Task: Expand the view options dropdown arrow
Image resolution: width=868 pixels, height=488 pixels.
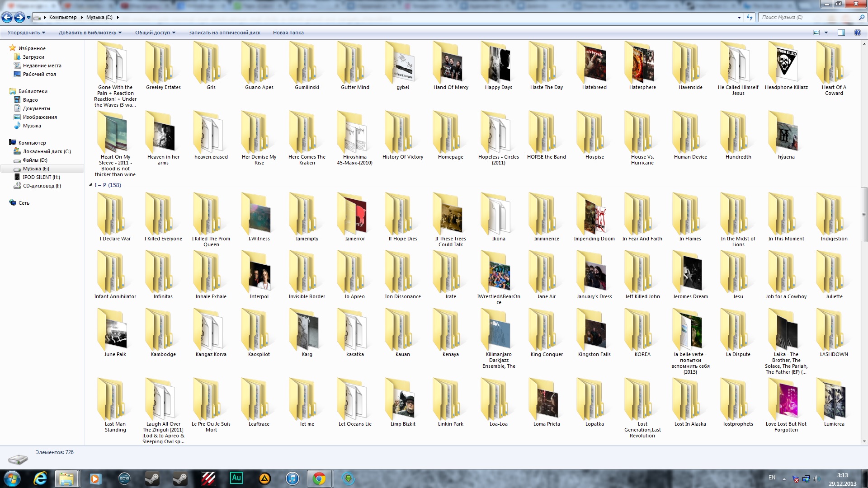Action: [826, 33]
